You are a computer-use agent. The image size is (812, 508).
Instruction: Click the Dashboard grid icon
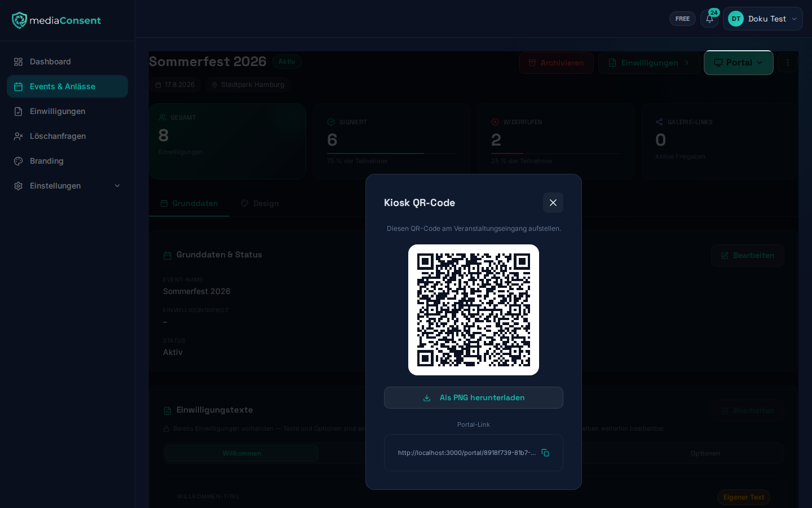[x=19, y=62]
